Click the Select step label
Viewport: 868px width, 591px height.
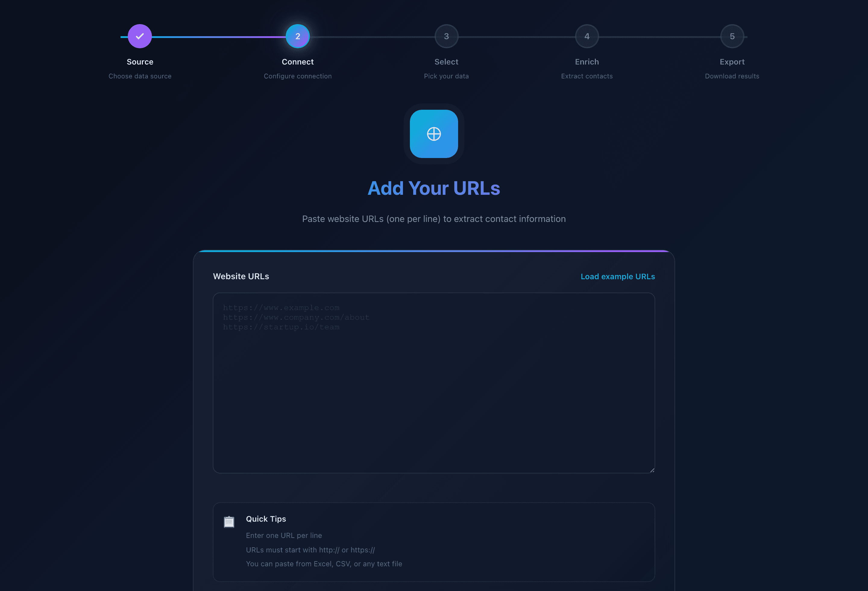(x=446, y=62)
